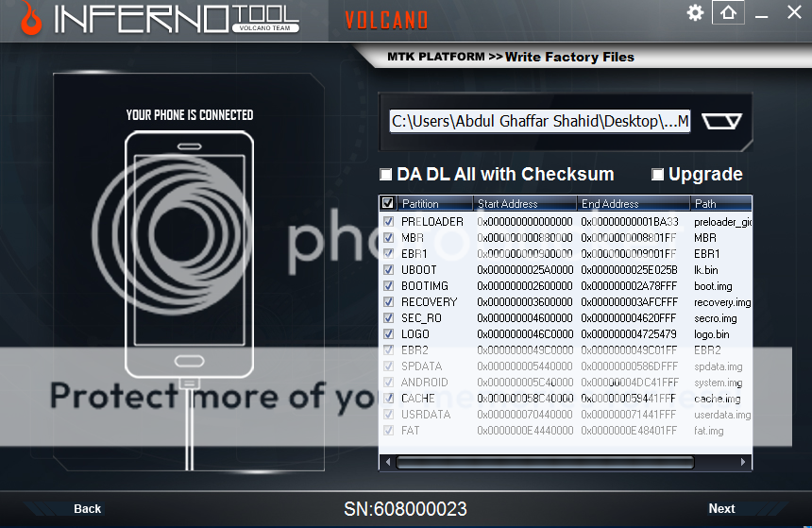Click the boot.img path cell
812x528 pixels.
coord(713,286)
